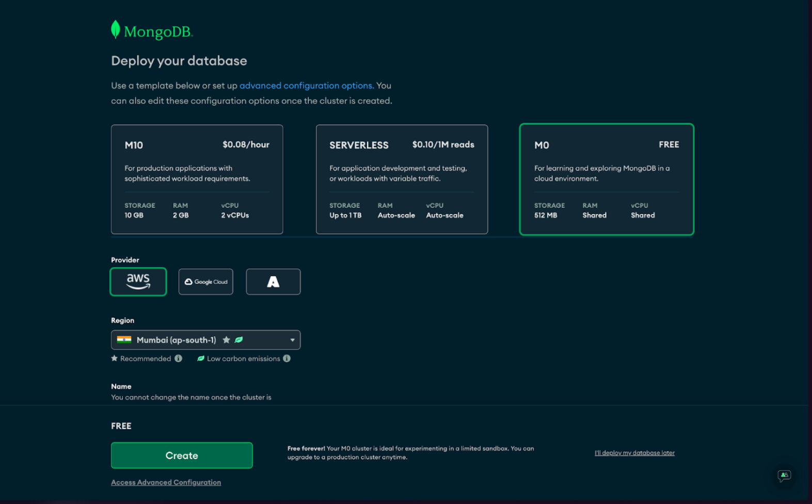
Task: Click the leaf icon beside Low carbon emissions
Action: click(201, 359)
